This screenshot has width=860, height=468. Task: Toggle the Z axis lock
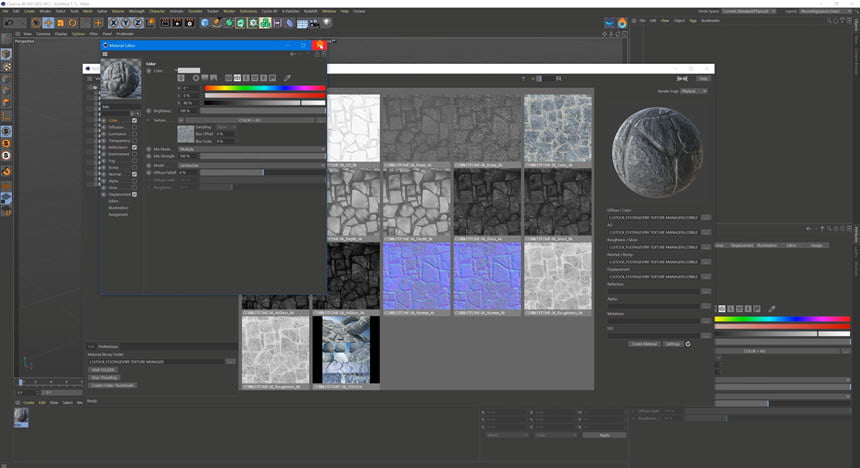coord(138,23)
